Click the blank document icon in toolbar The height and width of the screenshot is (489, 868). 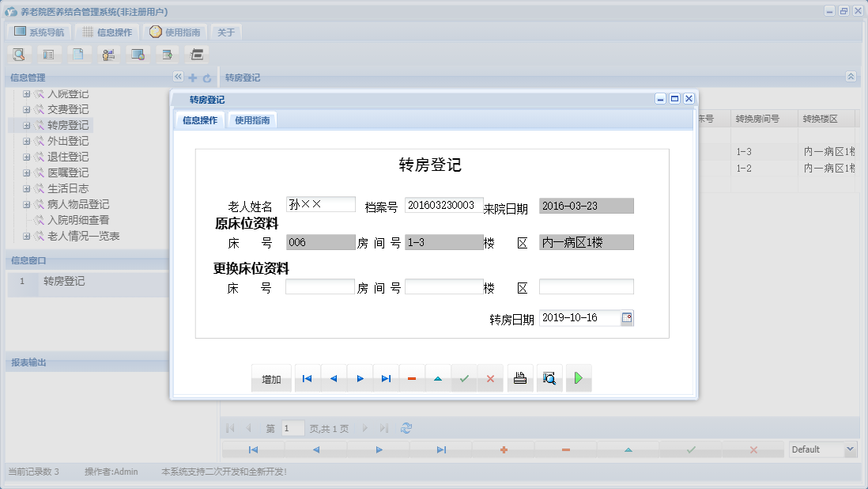79,54
